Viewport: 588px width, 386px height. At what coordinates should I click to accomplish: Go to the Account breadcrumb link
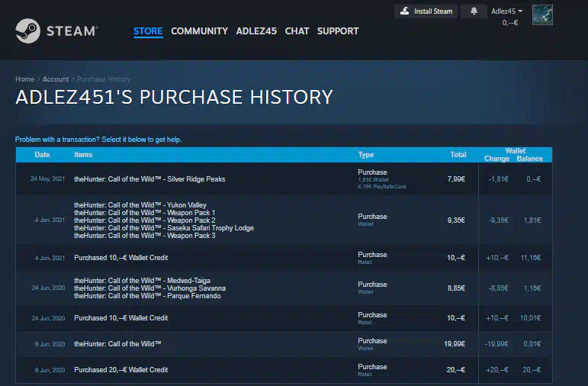point(56,79)
